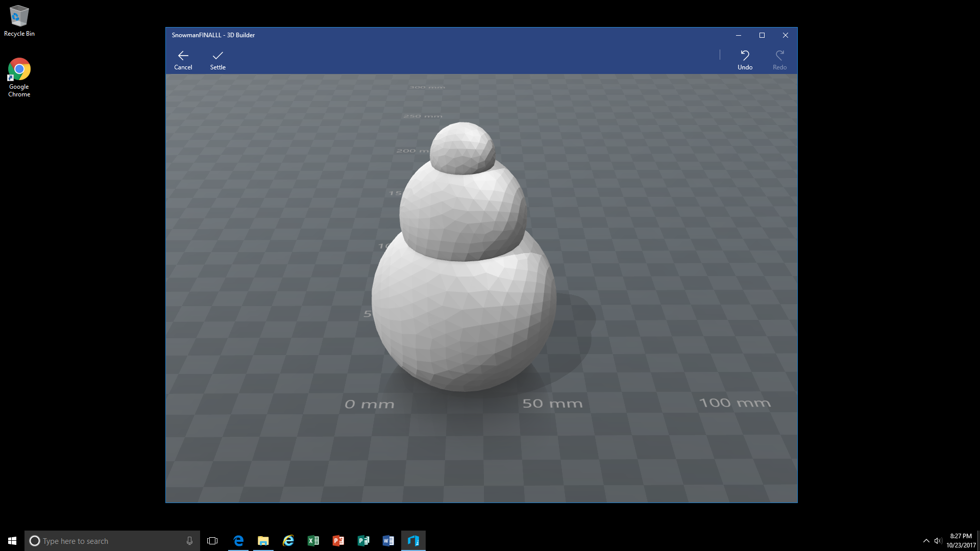Open PowerPoint from taskbar
The image size is (980, 551).
(x=338, y=541)
